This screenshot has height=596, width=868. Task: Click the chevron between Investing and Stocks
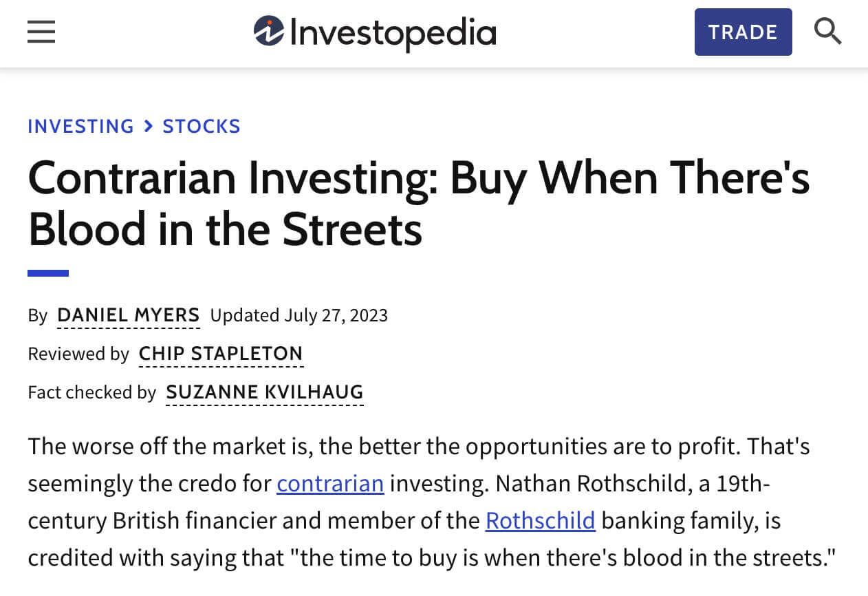click(x=149, y=126)
